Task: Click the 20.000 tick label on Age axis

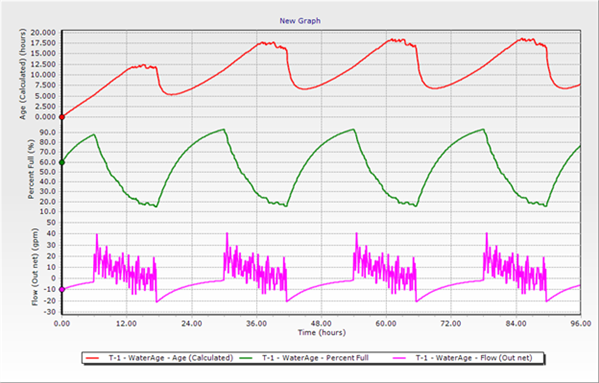Action: tap(45, 32)
